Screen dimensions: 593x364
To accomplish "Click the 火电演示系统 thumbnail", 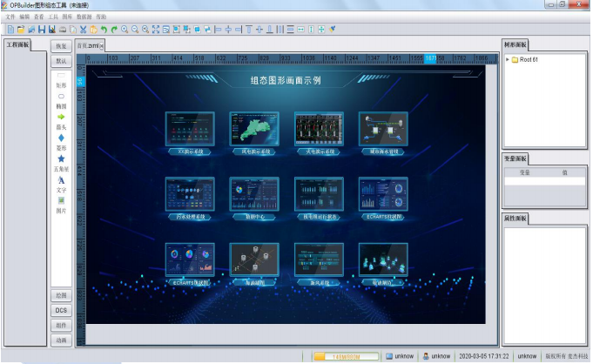I will (x=319, y=129).
